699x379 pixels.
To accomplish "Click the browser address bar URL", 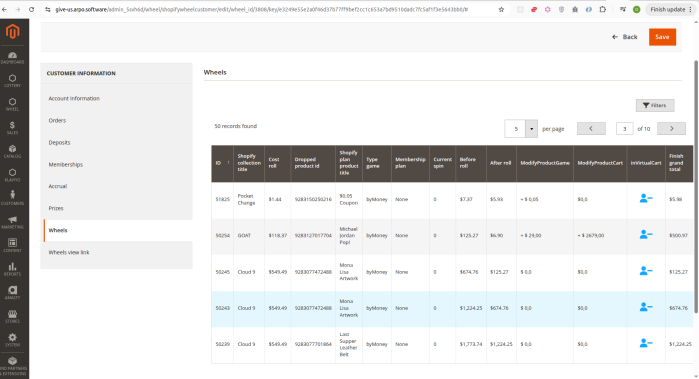I will [x=261, y=9].
